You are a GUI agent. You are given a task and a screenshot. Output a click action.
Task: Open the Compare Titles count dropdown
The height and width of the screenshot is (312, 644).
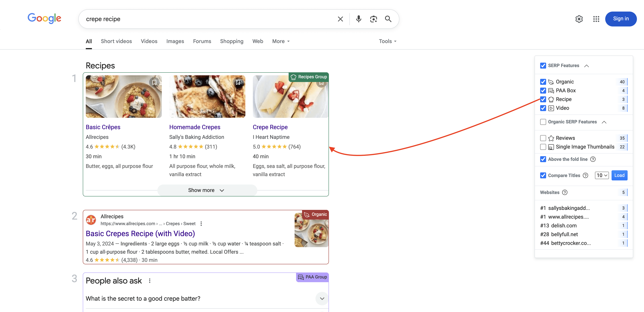[x=602, y=176]
